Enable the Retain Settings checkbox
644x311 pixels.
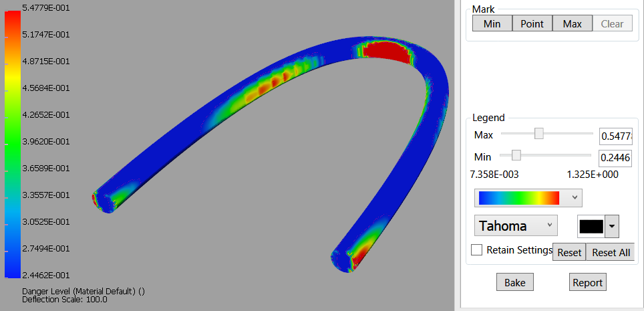click(477, 249)
